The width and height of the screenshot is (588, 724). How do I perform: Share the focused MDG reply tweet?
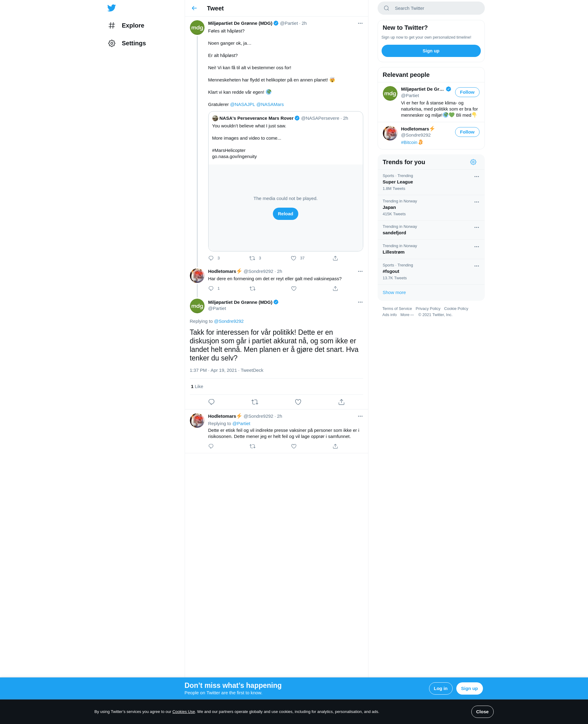point(341,402)
